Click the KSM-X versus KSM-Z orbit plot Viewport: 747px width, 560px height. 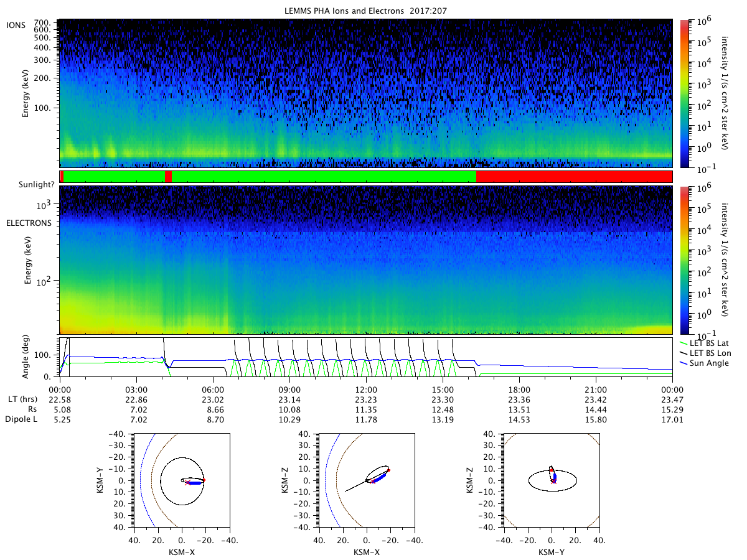(366, 480)
